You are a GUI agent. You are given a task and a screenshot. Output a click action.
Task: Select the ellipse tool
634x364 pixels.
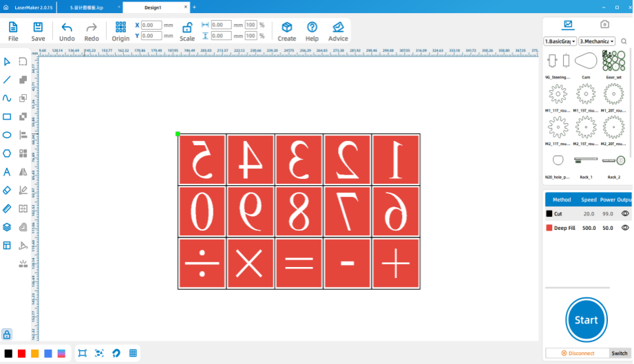coord(7,135)
